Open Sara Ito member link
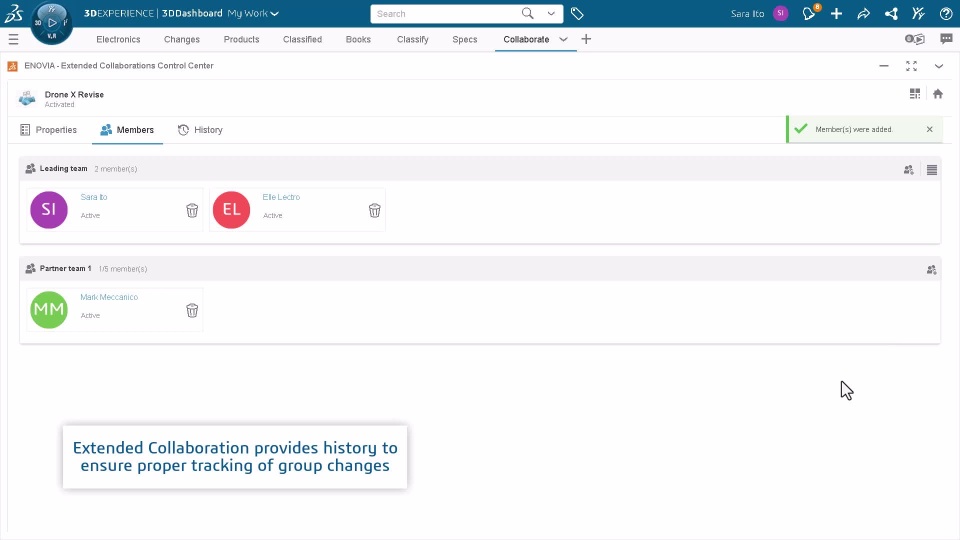Screen dimensions: 960x540 click(x=94, y=197)
